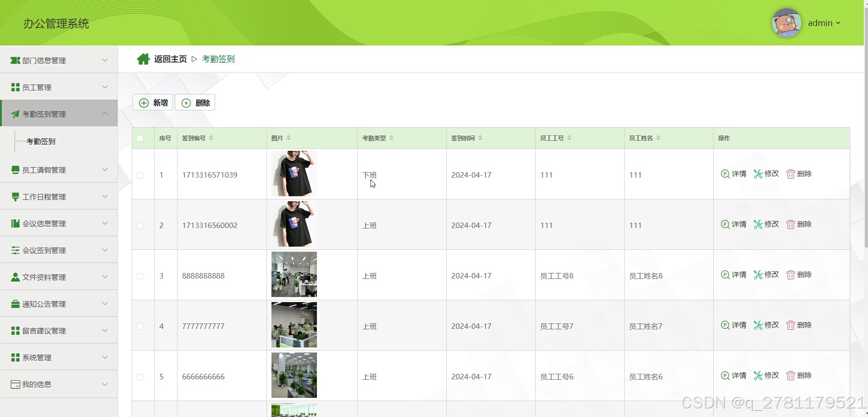
Task: Click the 修改 tools icon for row 7777777777
Action: 758,325
